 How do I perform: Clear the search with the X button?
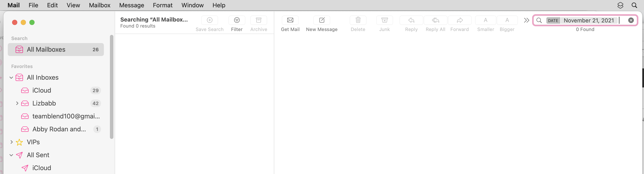tap(631, 20)
